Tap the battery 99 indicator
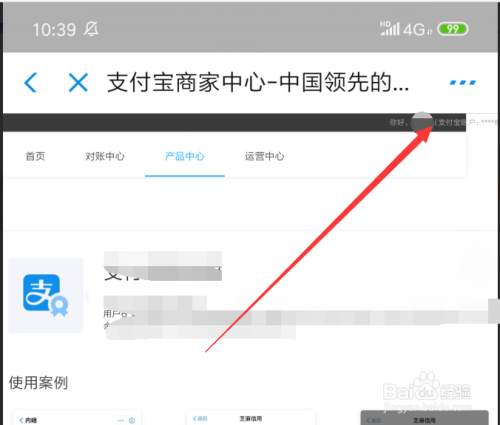500x425 pixels. (453, 29)
